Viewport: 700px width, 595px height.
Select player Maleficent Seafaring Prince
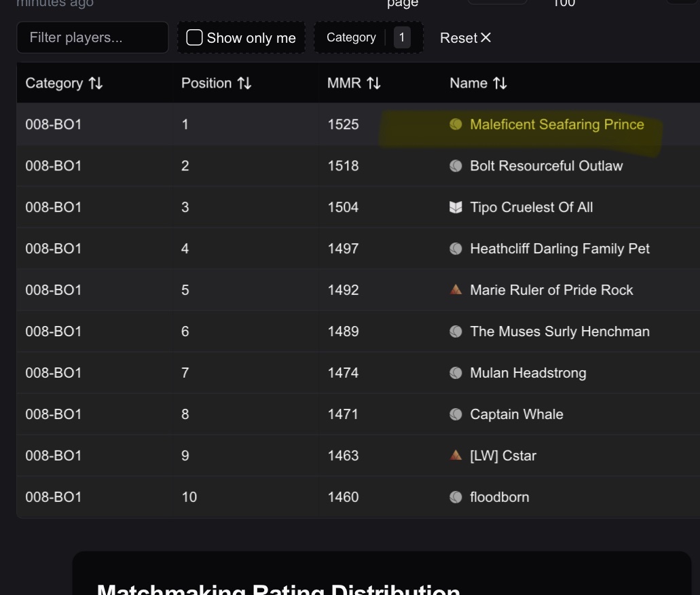click(x=557, y=124)
